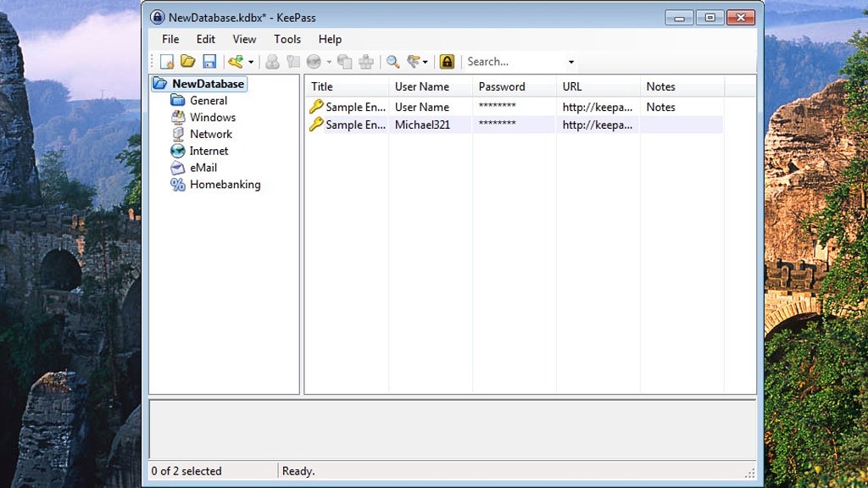Screen dimensions: 868x488
Task: Sort entries by the Title column header
Action: tap(347, 86)
